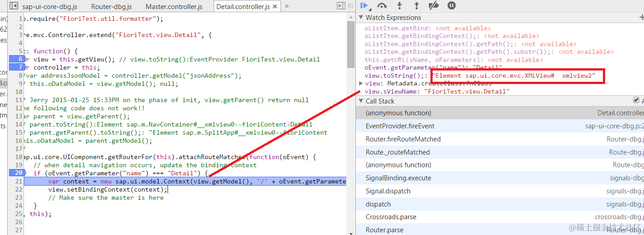The image size is (644, 235).
Task: Select the top (anonymous function) Detail.controller frame
Action: tap(500, 113)
